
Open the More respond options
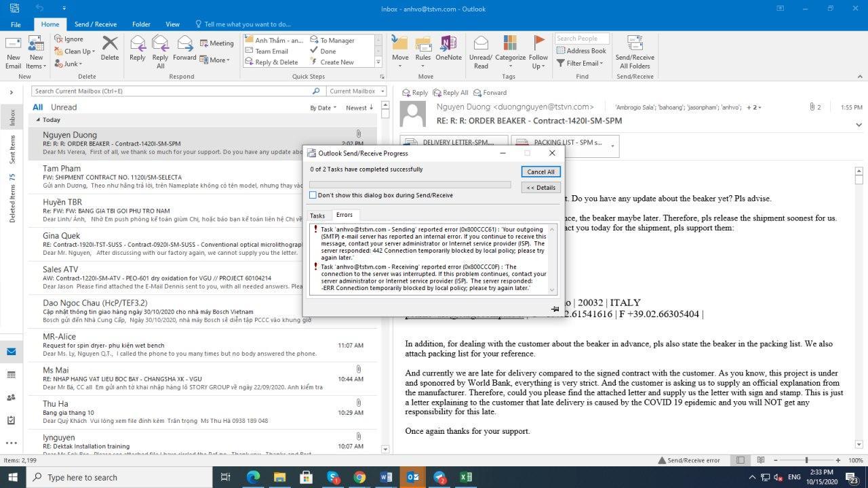tap(215, 60)
